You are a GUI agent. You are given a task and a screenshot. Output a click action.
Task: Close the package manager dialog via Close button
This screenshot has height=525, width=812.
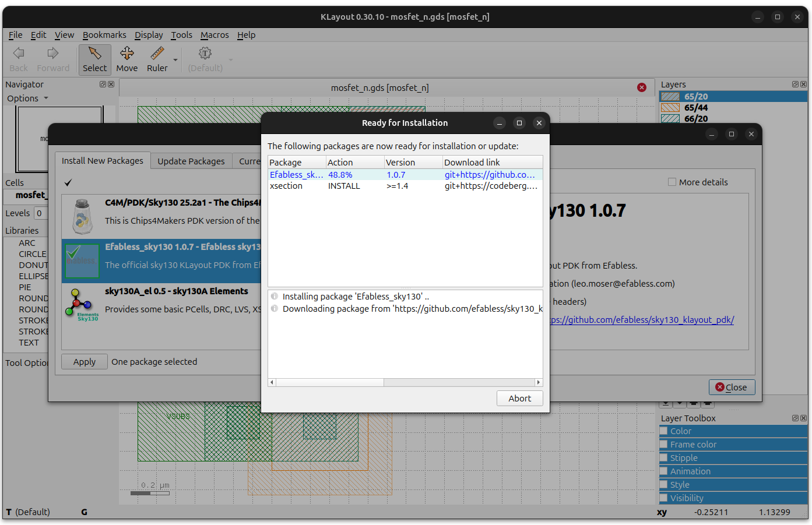(732, 387)
